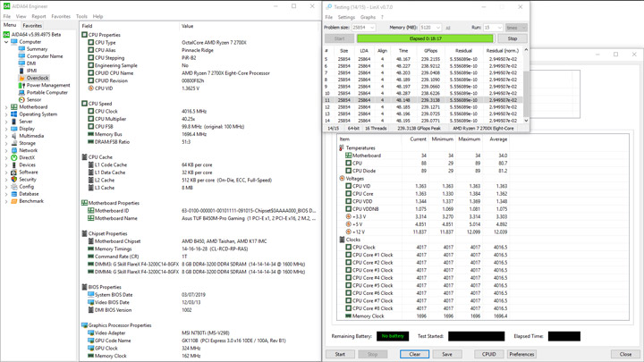Viewport: 644px width, 362px height.
Task: Toggle the CPU VDDNB checkbox
Action: pyautogui.click(x=348, y=209)
